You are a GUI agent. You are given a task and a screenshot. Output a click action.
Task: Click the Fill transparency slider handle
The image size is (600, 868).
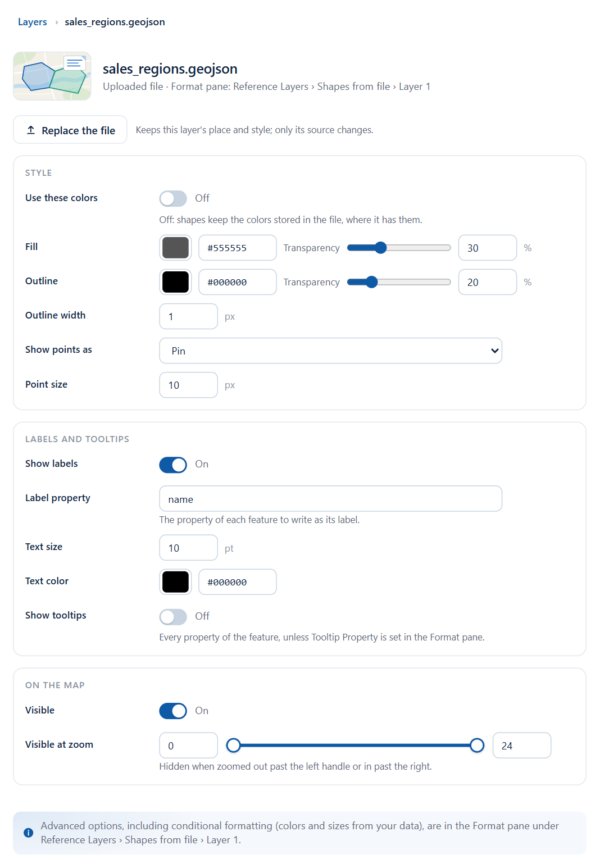(x=380, y=248)
